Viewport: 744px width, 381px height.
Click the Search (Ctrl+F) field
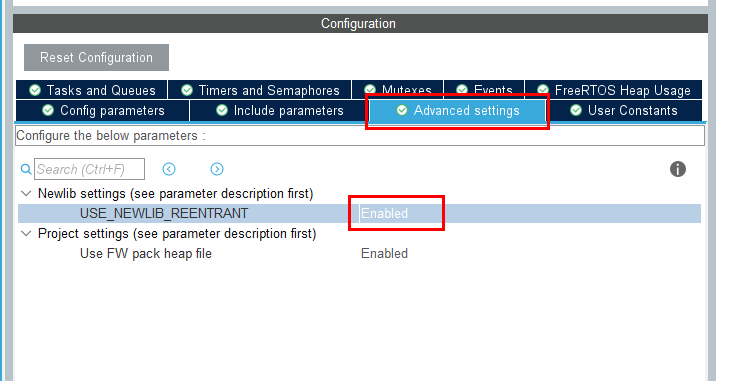(x=89, y=169)
